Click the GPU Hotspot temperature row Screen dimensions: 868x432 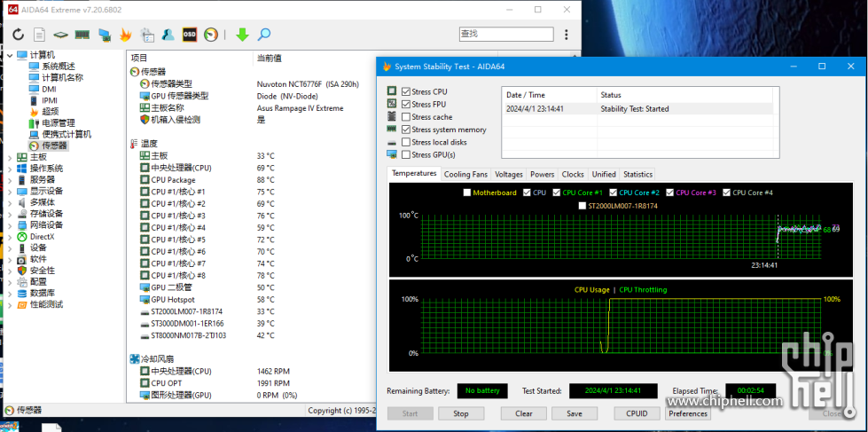click(207, 300)
